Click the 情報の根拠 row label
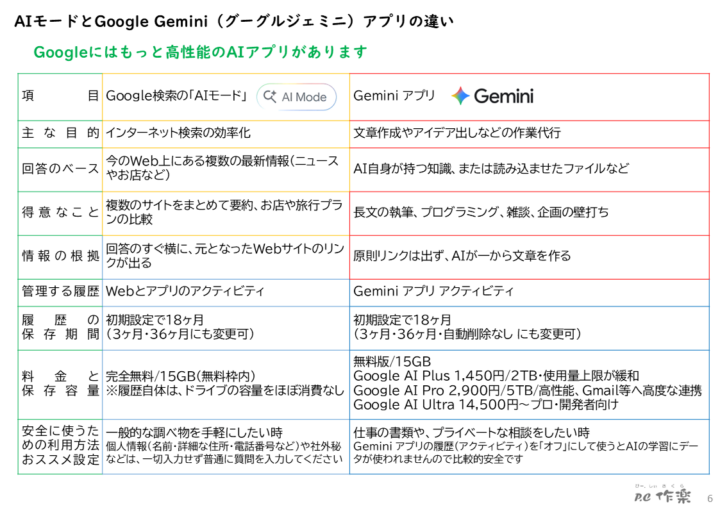The image size is (720, 509). (60, 256)
